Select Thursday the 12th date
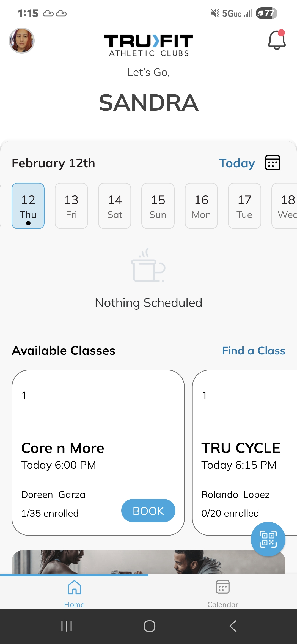Image resolution: width=297 pixels, height=644 pixels. pos(28,206)
